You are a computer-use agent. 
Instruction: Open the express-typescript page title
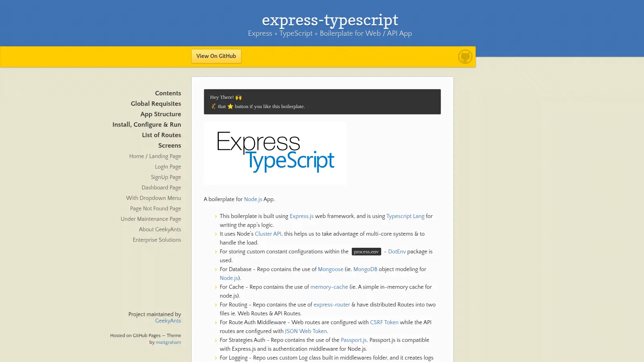tap(330, 20)
